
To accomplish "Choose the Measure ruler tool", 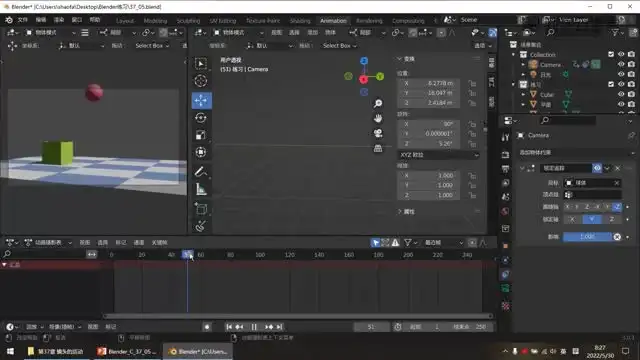I will click(201, 189).
